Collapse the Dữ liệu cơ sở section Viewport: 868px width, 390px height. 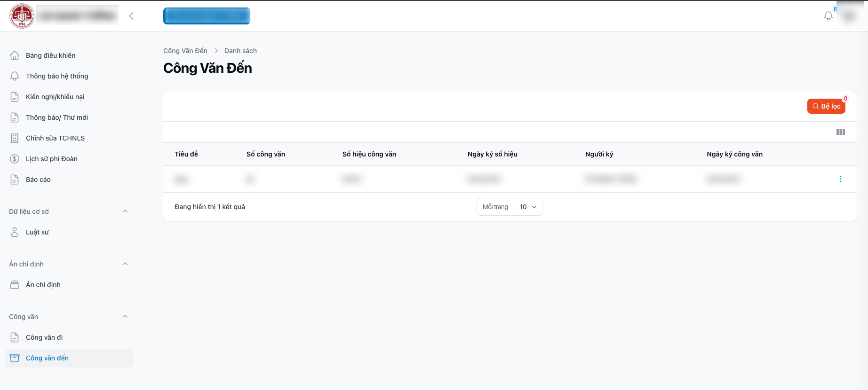click(125, 211)
